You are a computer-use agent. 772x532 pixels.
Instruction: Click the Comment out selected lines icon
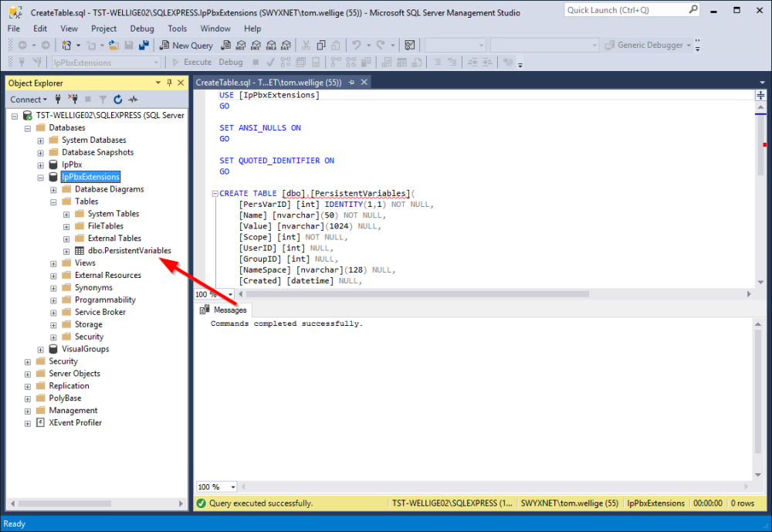click(x=437, y=62)
